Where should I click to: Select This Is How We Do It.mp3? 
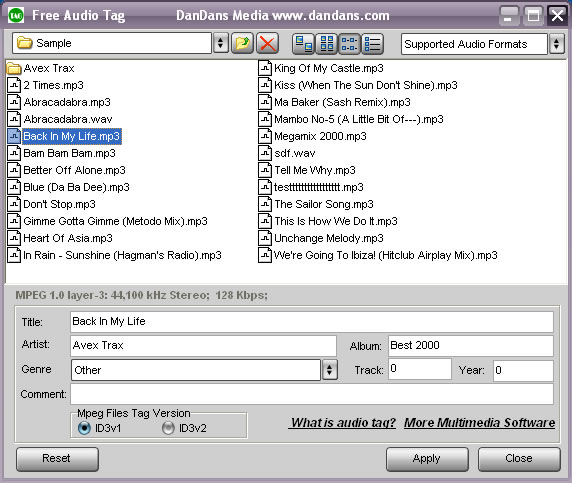click(336, 221)
